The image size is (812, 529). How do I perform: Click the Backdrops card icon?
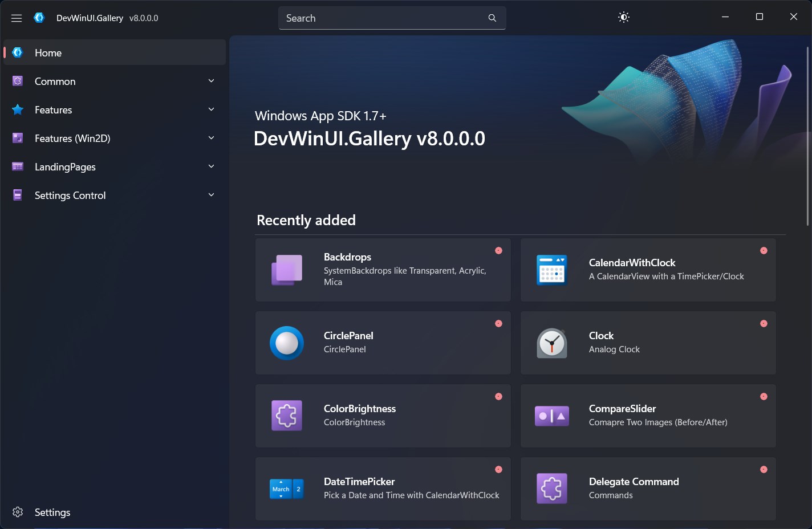[x=287, y=270]
